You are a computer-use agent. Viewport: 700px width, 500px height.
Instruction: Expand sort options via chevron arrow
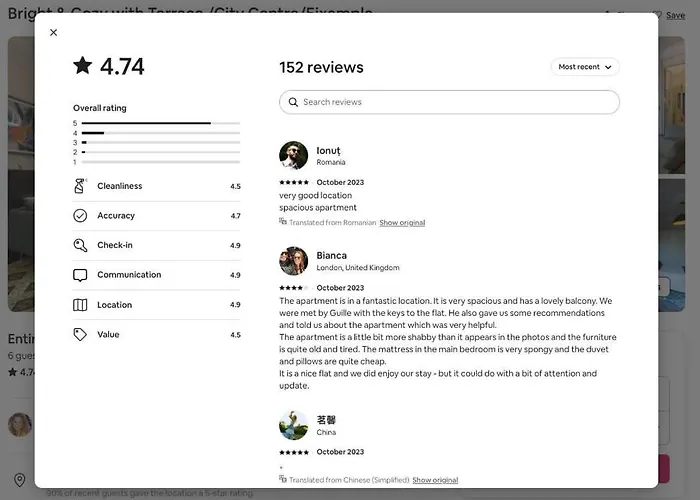pos(608,67)
